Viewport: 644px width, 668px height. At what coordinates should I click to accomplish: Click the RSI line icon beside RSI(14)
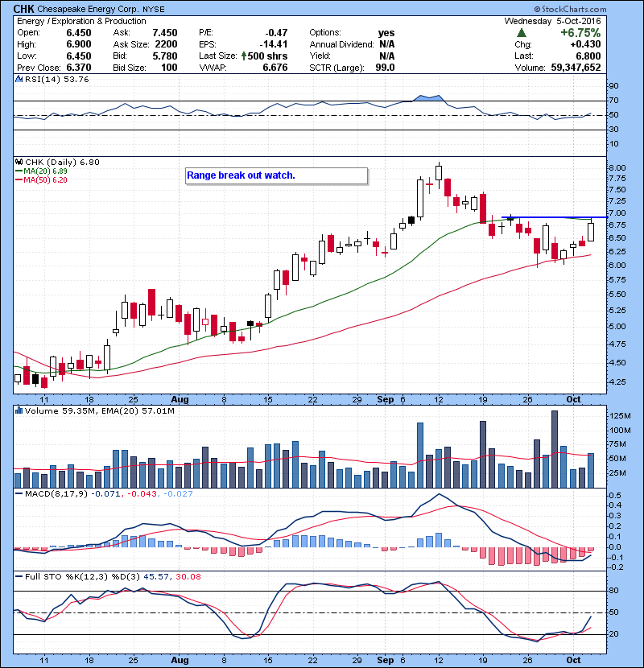click(19, 79)
